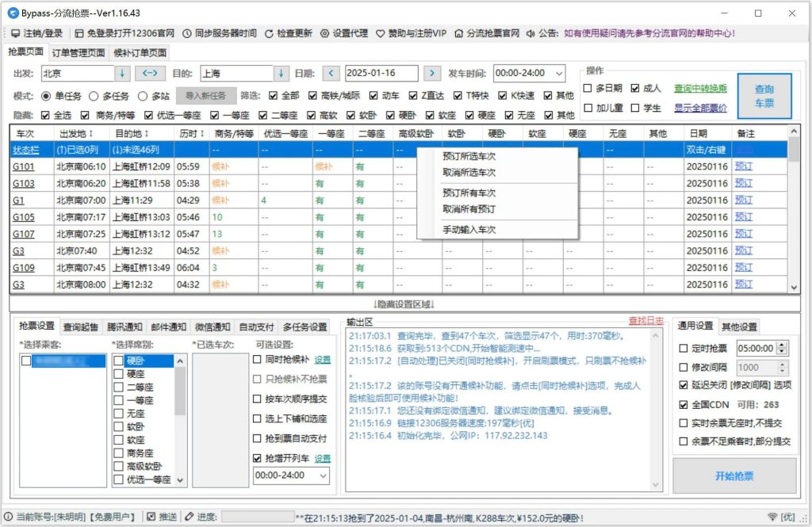
Task: Collapse via 隐藏设置区域 bar
Action: 404,304
